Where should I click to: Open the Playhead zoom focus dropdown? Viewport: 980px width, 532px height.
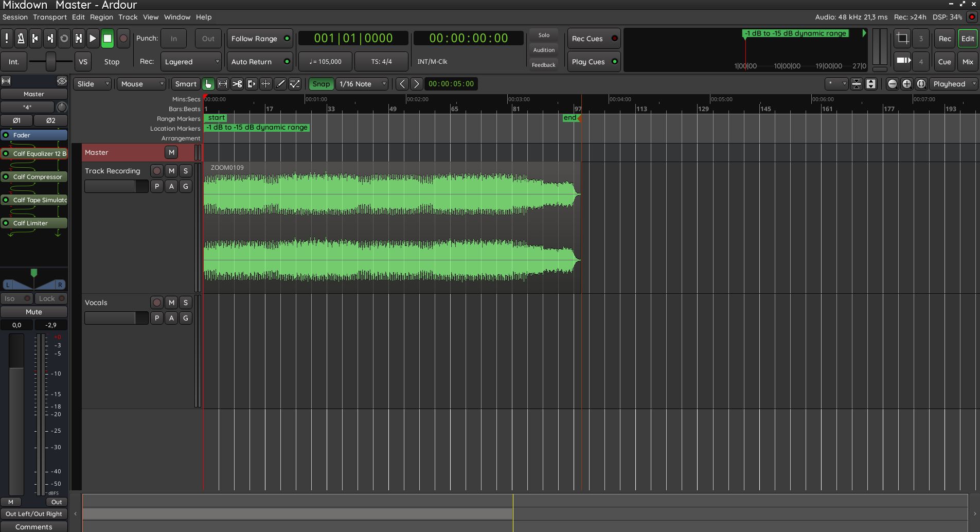[954, 84]
